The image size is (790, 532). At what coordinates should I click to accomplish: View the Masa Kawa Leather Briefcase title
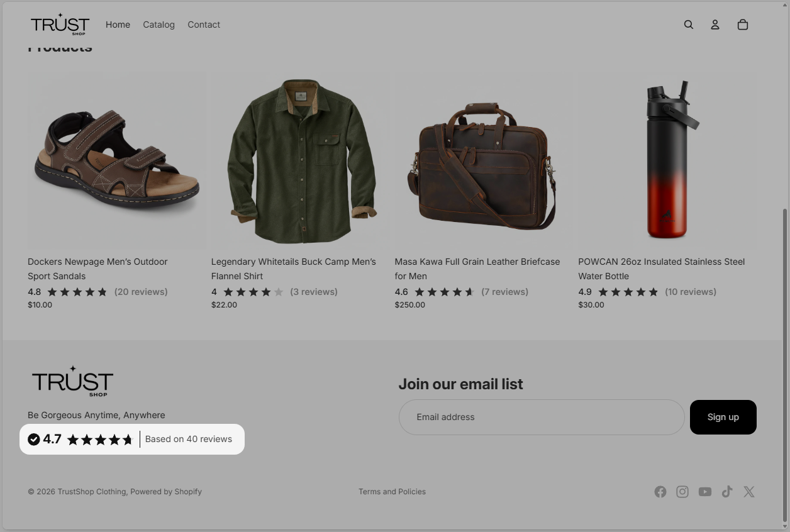(x=477, y=269)
